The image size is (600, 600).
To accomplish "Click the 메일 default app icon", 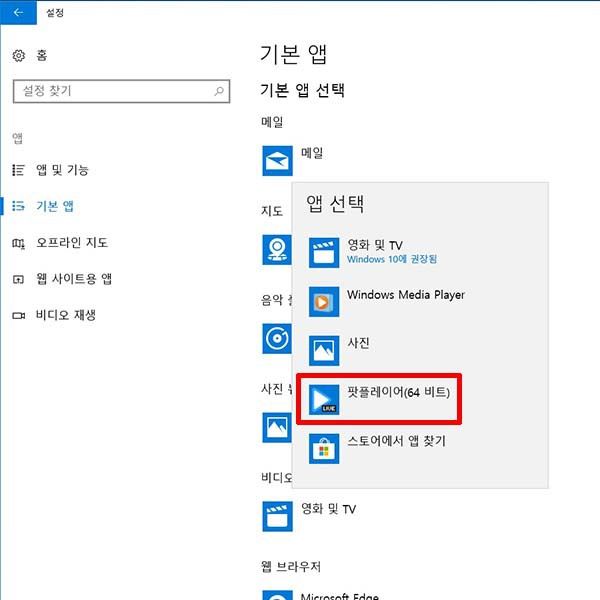I will point(277,161).
